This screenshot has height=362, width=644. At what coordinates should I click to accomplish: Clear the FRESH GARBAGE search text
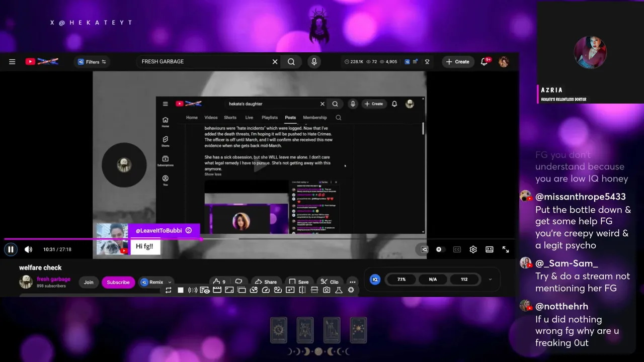(275, 62)
